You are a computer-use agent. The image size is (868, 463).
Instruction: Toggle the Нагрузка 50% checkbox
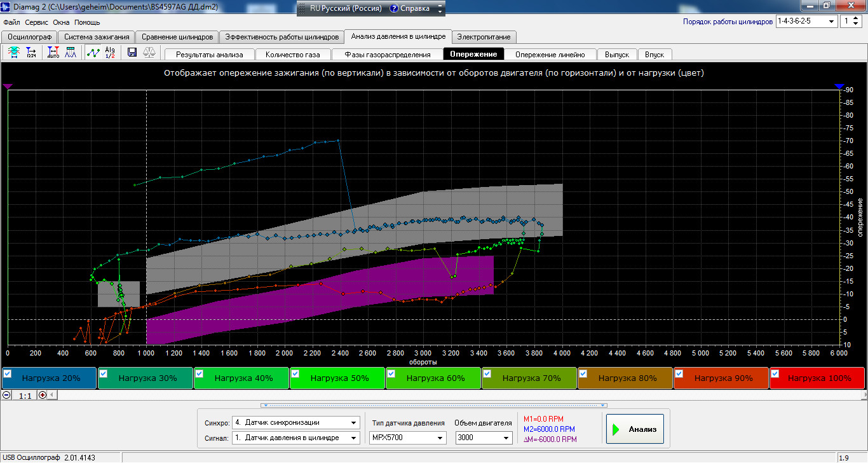pos(295,373)
